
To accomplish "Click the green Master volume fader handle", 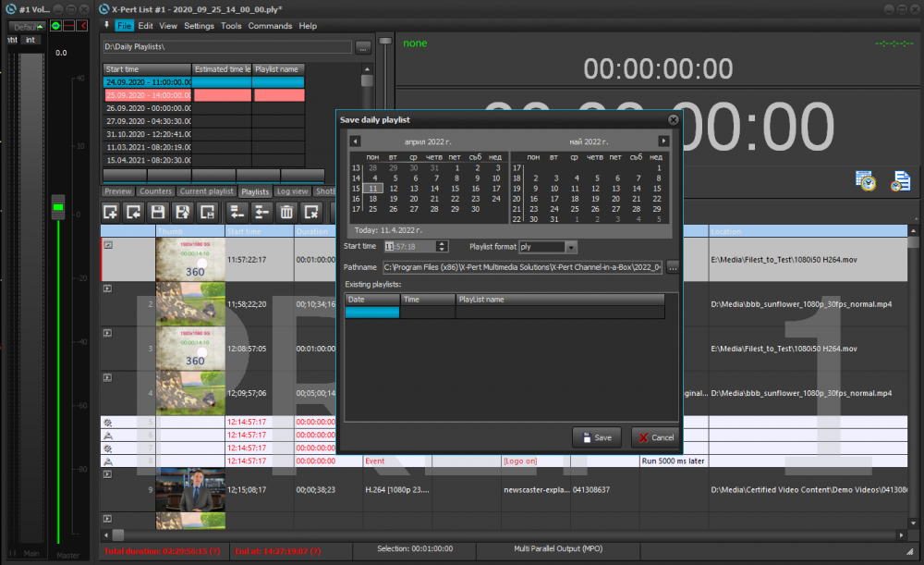I will pyautogui.click(x=58, y=207).
